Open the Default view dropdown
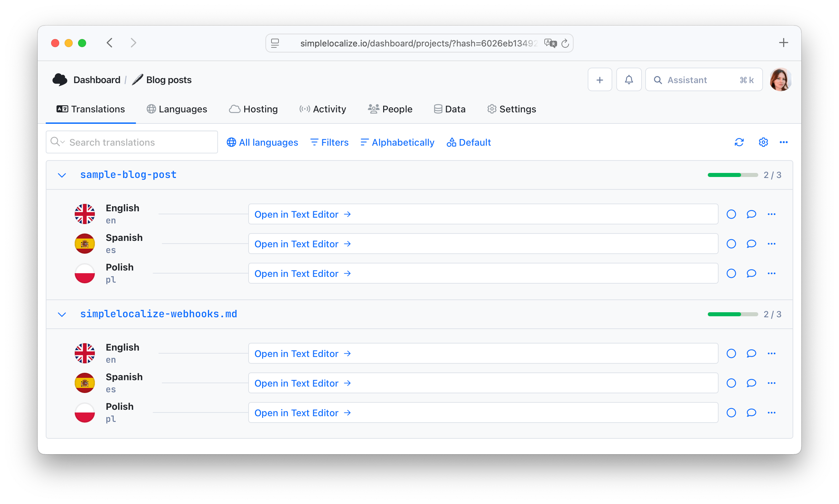 (x=469, y=142)
